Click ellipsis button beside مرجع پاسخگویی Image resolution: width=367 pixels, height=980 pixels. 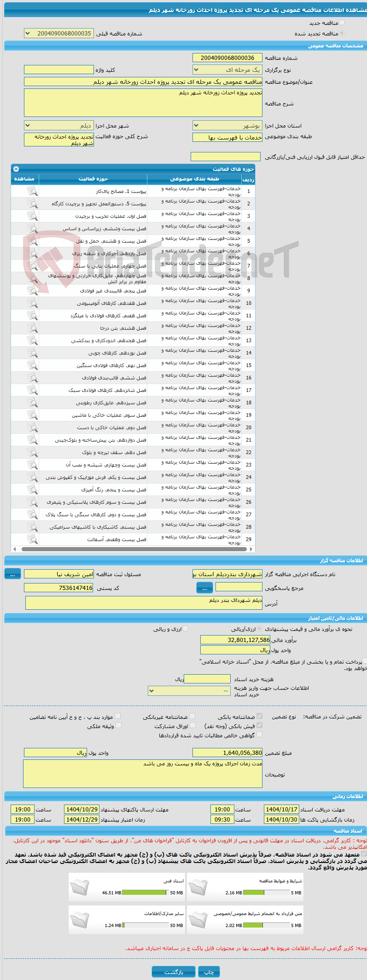pos(204,588)
